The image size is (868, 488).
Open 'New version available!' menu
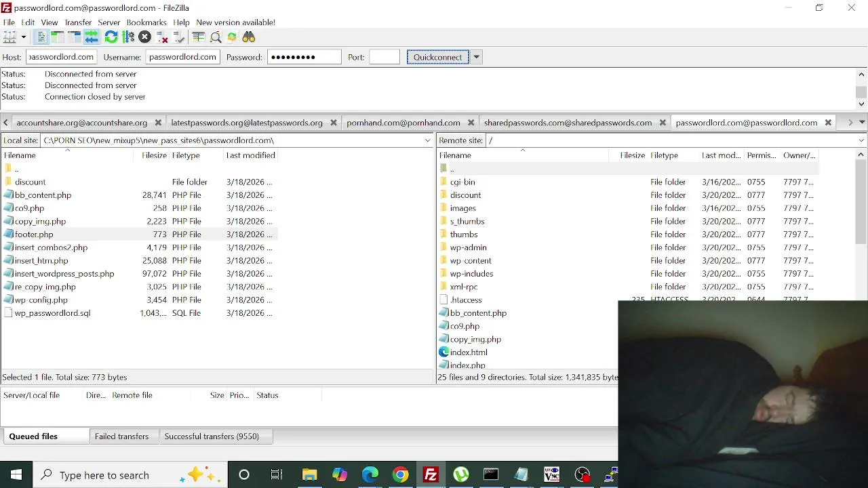coord(235,22)
